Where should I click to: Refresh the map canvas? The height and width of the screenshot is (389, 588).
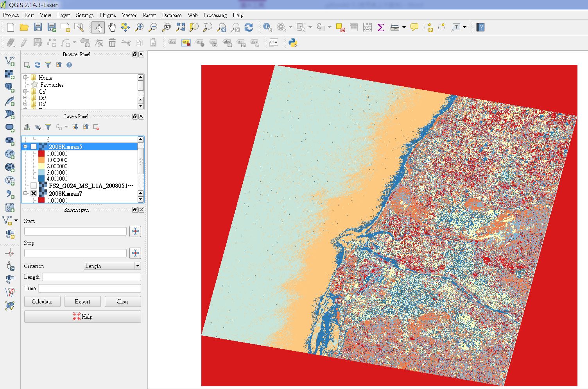point(249,27)
